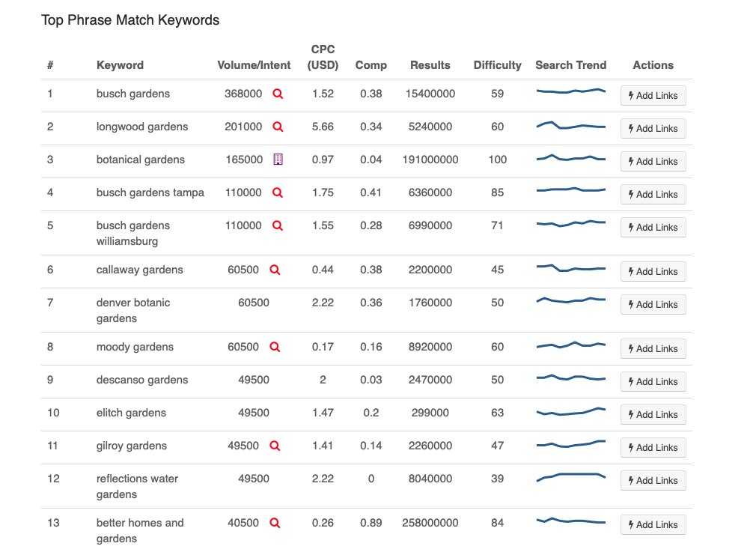Click the building intent icon for botanical gardens

tap(278, 160)
